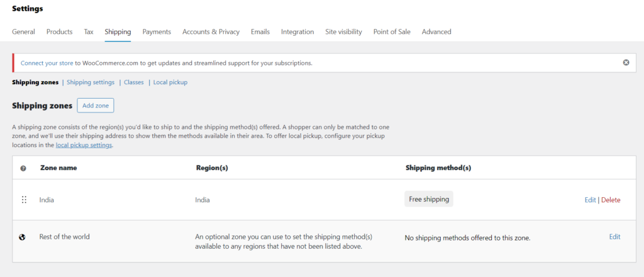
Task: Open the Advanced tab
Action: coord(436,31)
